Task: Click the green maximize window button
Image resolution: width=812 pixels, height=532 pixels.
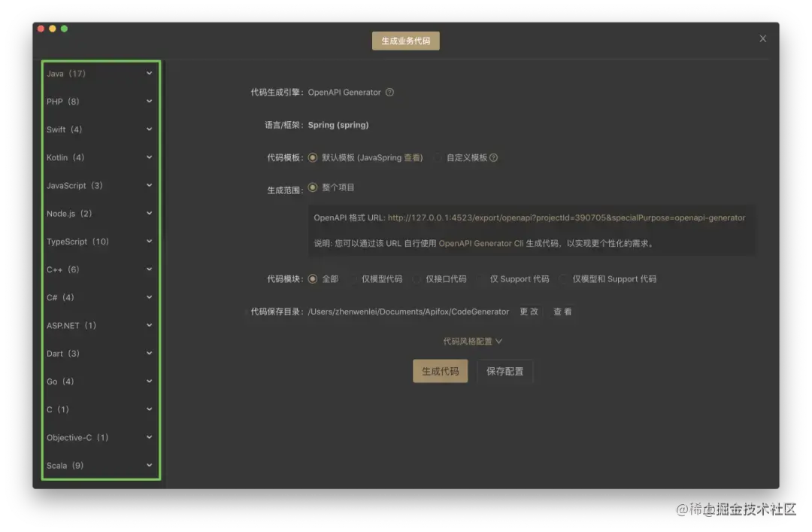Action: pyautogui.click(x=64, y=29)
